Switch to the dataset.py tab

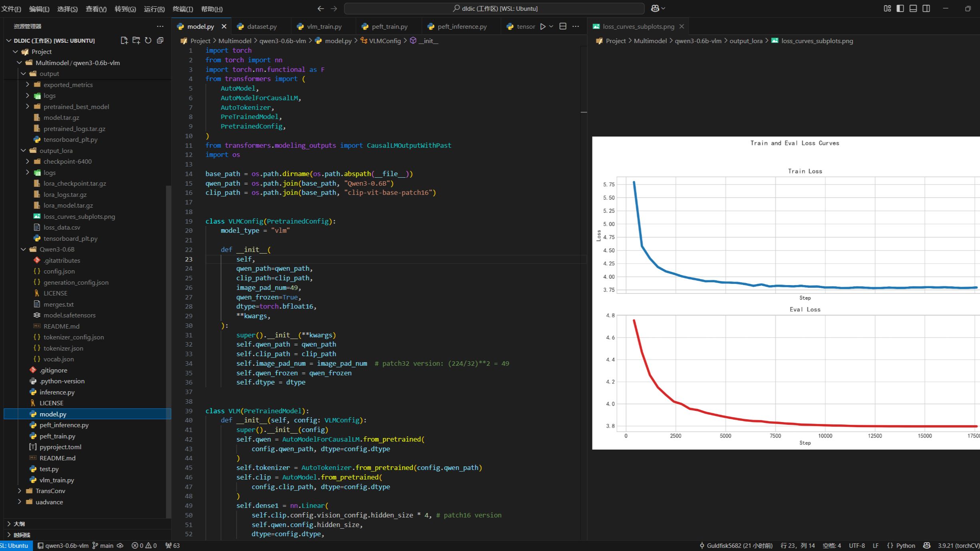point(262,26)
